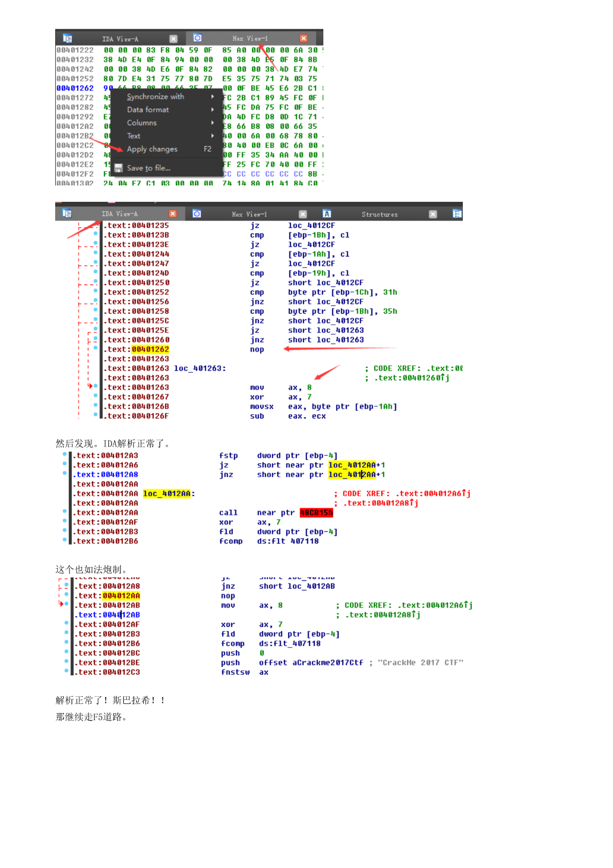Follow offset aCrackme2017Ctf operand
Viewport: 613px width, 868px height.
click(x=311, y=663)
